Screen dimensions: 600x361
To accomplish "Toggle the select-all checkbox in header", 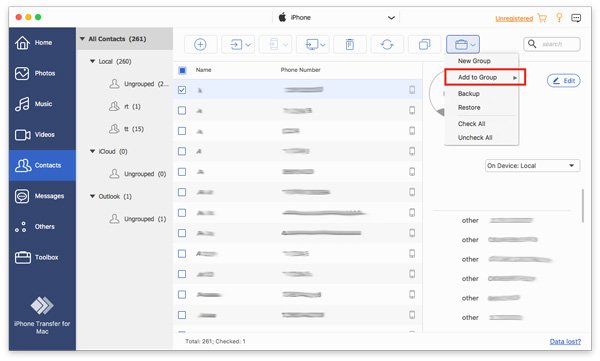I will click(x=182, y=70).
